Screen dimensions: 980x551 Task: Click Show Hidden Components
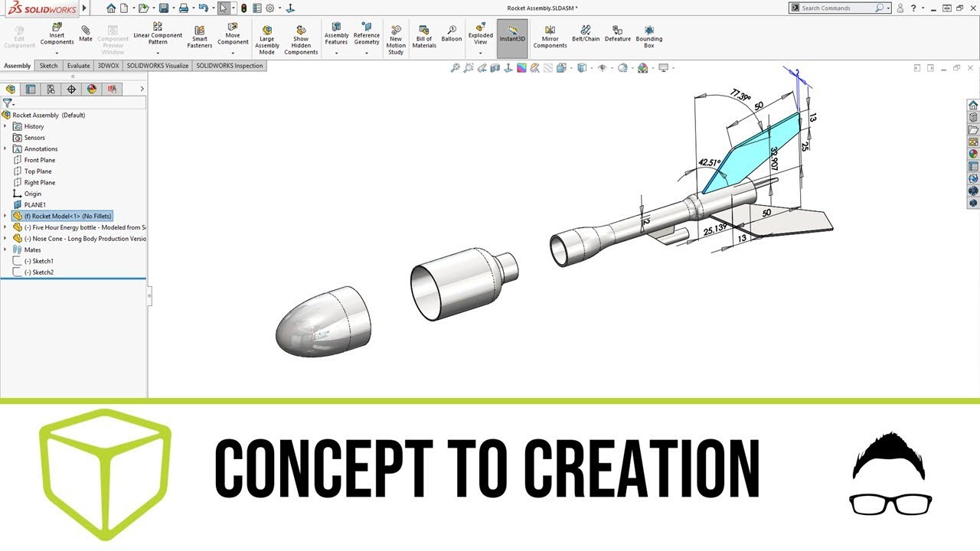301,40
